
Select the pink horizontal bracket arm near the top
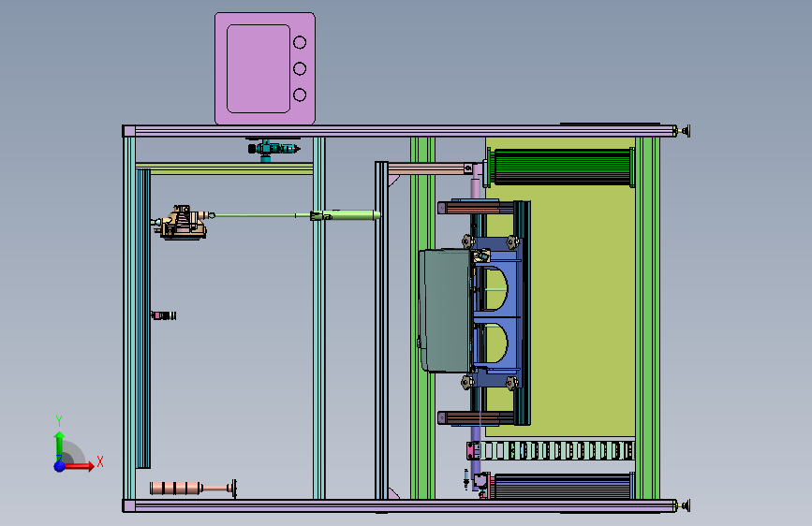tap(430, 168)
